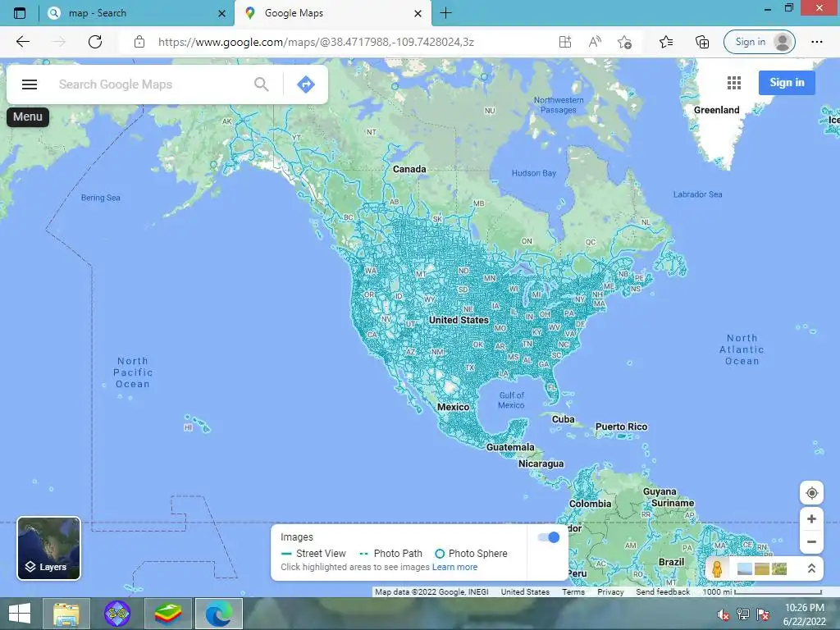Select the Google Maps tab
This screenshot has width=840, height=630.
point(332,13)
